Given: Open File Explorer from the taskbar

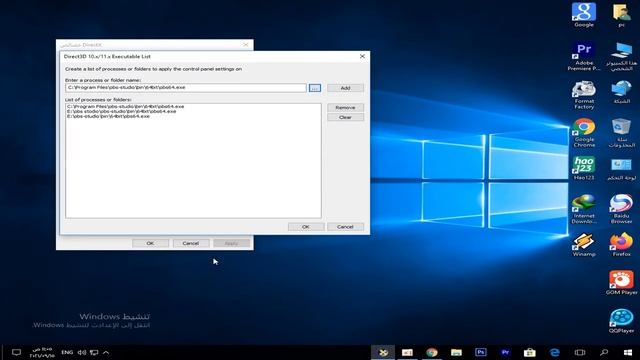Looking at the screenshot, I should click(456, 352).
